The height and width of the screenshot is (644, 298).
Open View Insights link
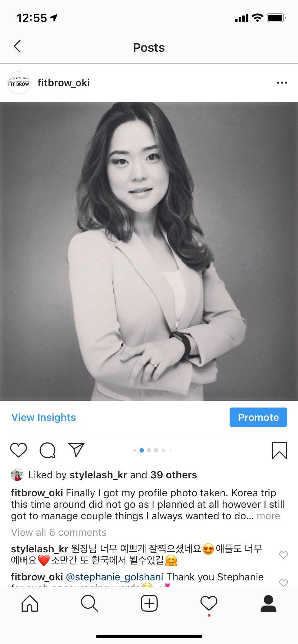tap(44, 417)
